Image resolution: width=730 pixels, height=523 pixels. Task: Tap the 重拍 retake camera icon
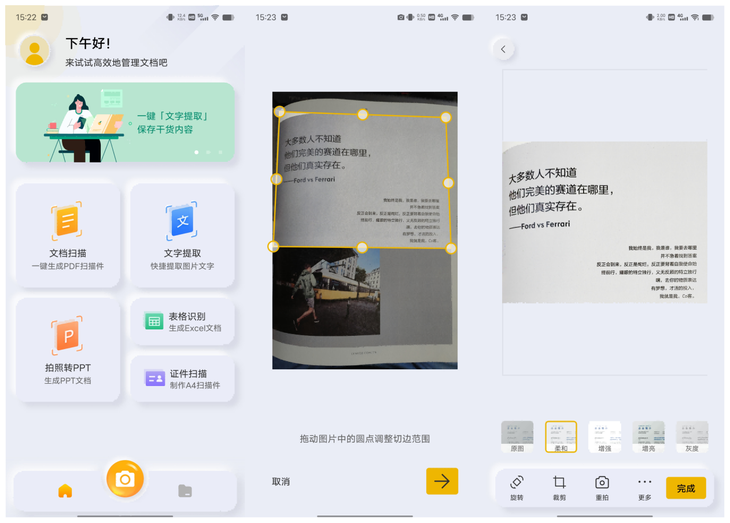pos(602,488)
